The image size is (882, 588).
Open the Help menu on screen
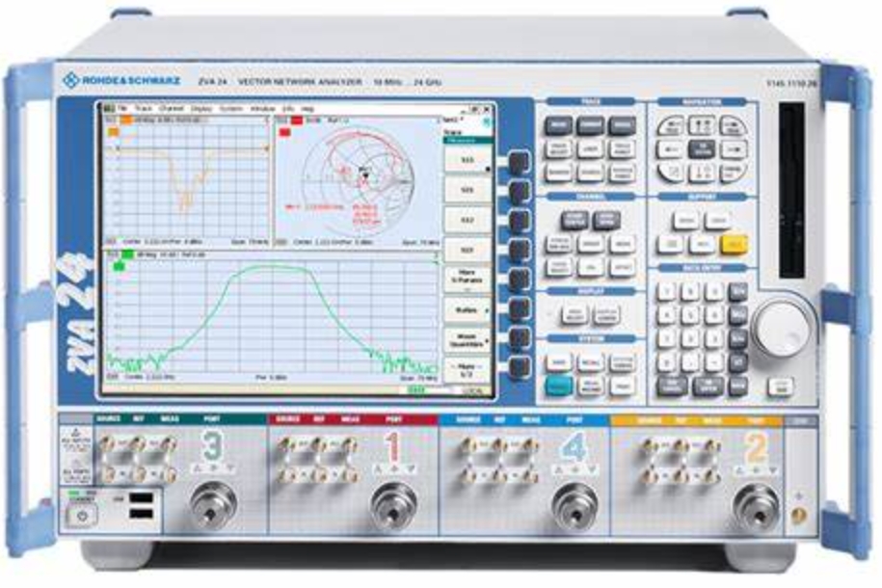(307, 109)
